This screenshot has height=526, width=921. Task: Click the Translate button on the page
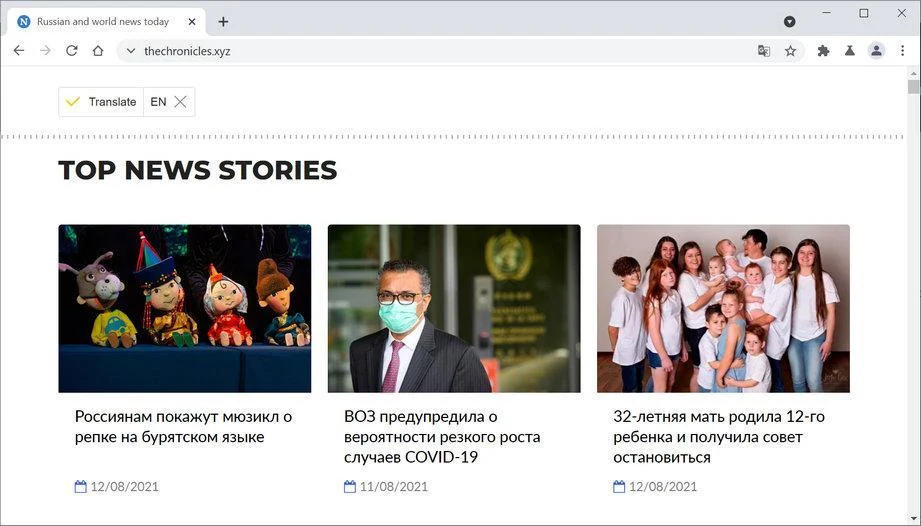101,102
